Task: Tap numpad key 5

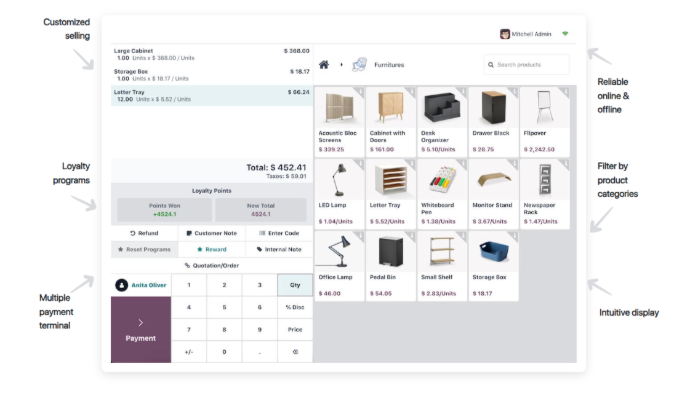Action: click(224, 307)
